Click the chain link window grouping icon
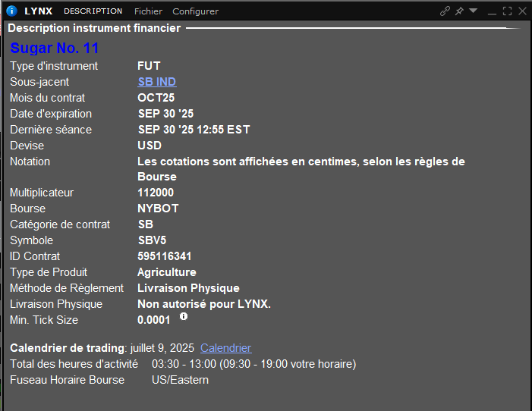The image size is (532, 411). (x=445, y=11)
